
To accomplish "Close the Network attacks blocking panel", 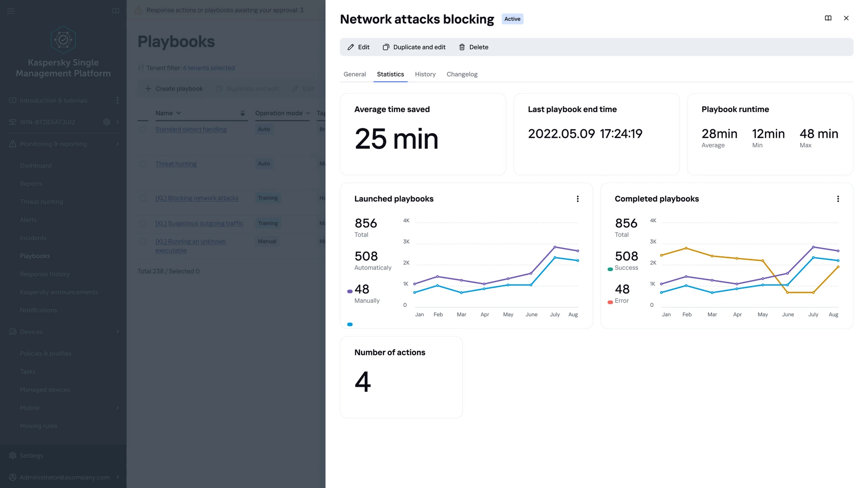I will pos(846,18).
